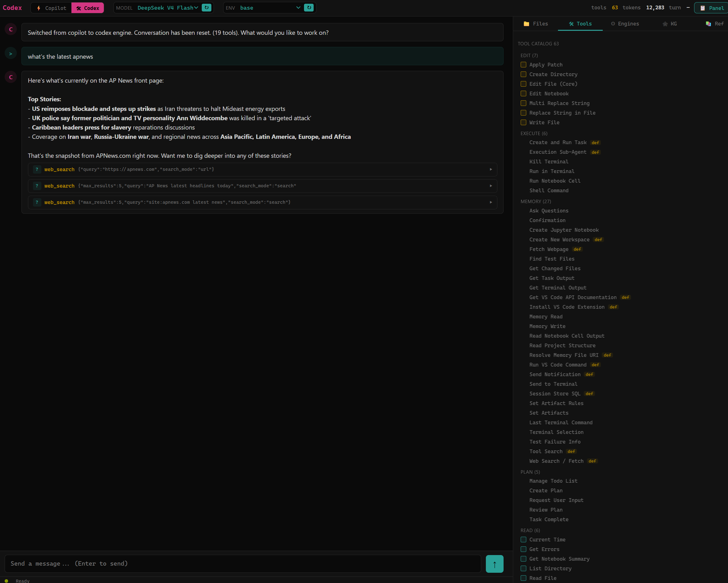Switch to the Copilot engine
The width and height of the screenshot is (728, 583).
point(51,8)
